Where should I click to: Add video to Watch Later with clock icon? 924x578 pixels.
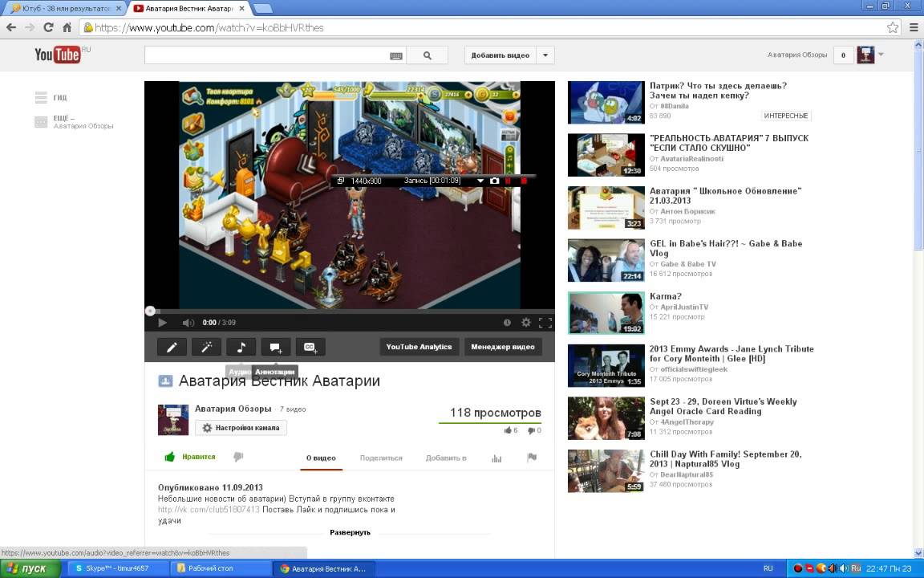tap(507, 323)
